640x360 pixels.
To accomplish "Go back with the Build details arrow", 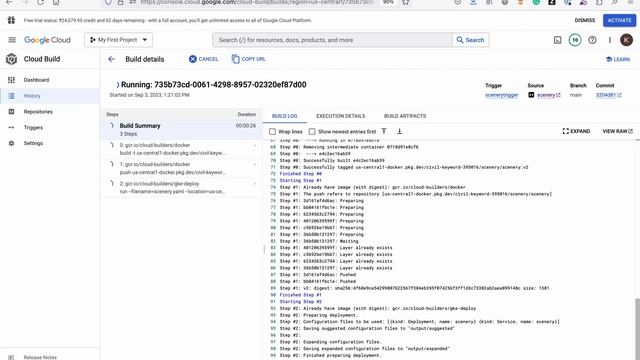I will pyautogui.click(x=111, y=59).
